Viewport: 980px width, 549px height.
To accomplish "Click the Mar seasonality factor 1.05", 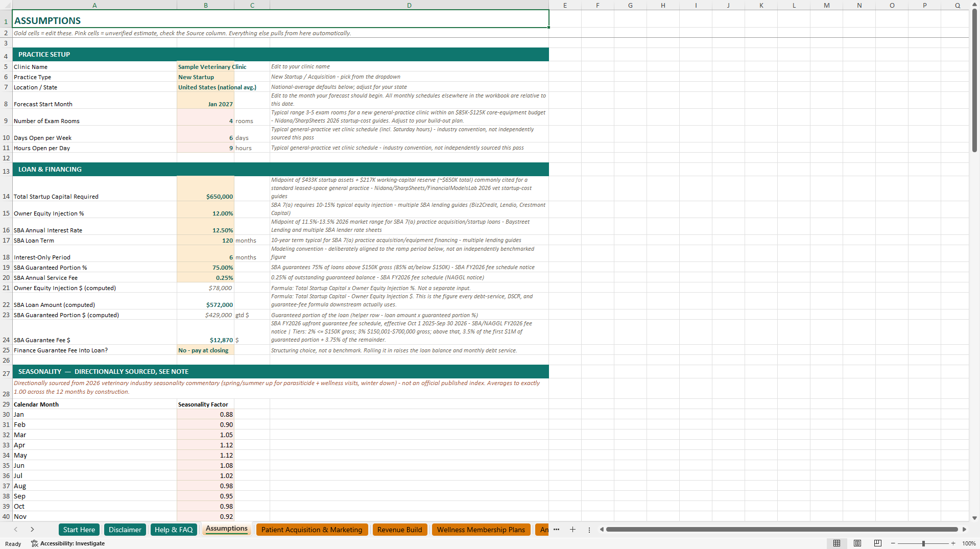I will pos(205,435).
